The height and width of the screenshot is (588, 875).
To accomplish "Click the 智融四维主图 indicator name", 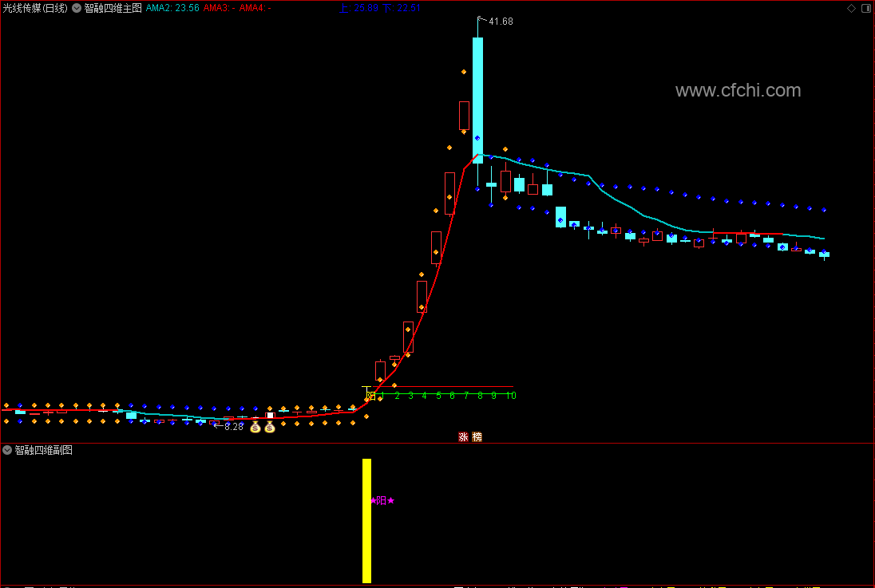I will [113, 8].
